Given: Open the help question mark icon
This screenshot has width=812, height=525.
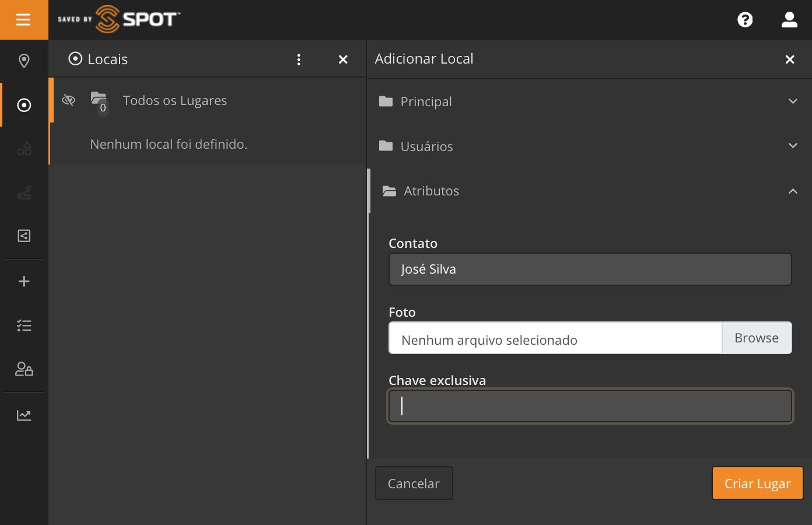Looking at the screenshot, I should pyautogui.click(x=745, y=20).
